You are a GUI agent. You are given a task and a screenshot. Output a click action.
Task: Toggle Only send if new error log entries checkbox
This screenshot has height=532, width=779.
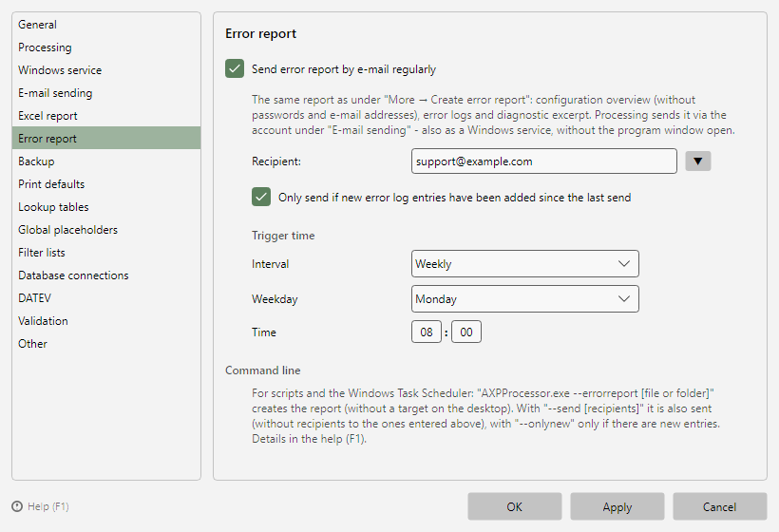261,197
